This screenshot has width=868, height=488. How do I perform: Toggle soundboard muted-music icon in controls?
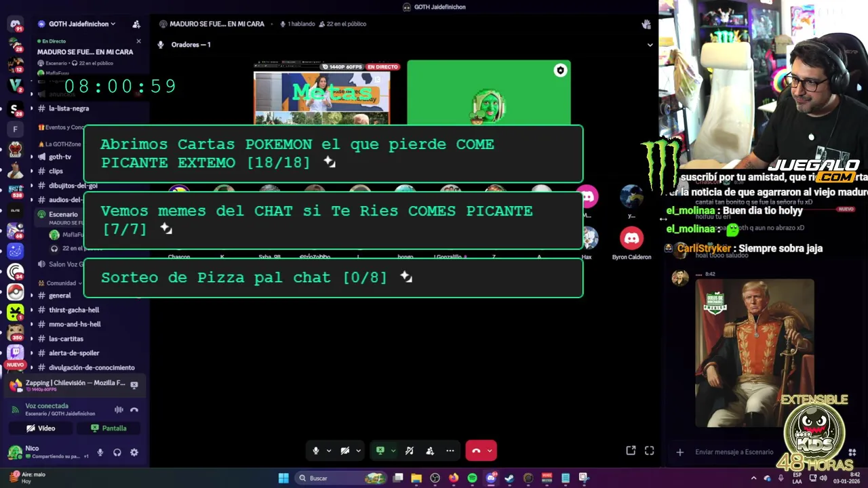(410, 451)
